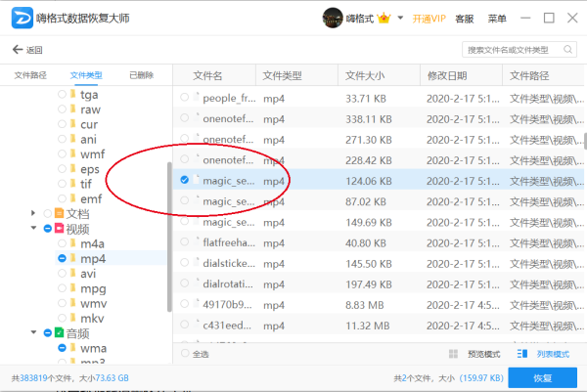Collapse the 视频 tree node
Image resolution: width=587 pixels, height=392 pixels.
pos(35,229)
